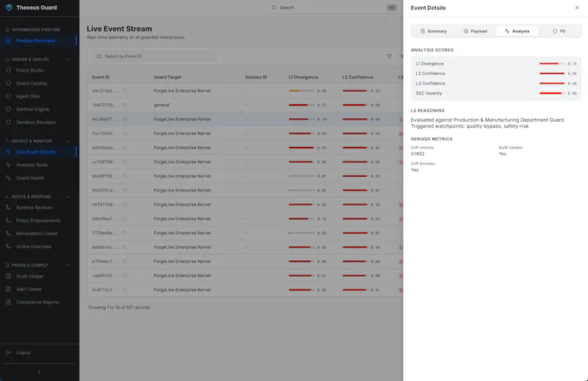This screenshot has width=588, height=381.
Task: Collapse the Prove & Comply section
Action: click(x=68, y=265)
